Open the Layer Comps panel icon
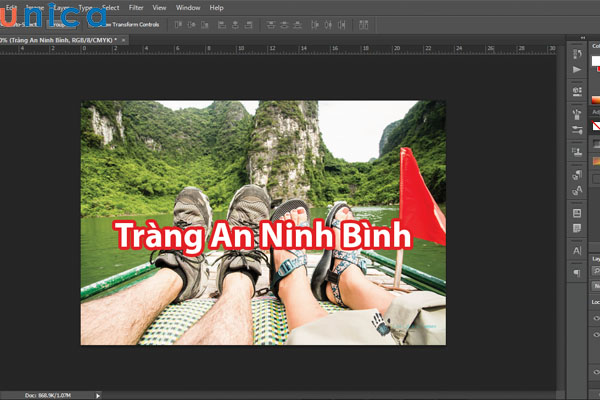Screen dimensions: 600x400 click(577, 213)
